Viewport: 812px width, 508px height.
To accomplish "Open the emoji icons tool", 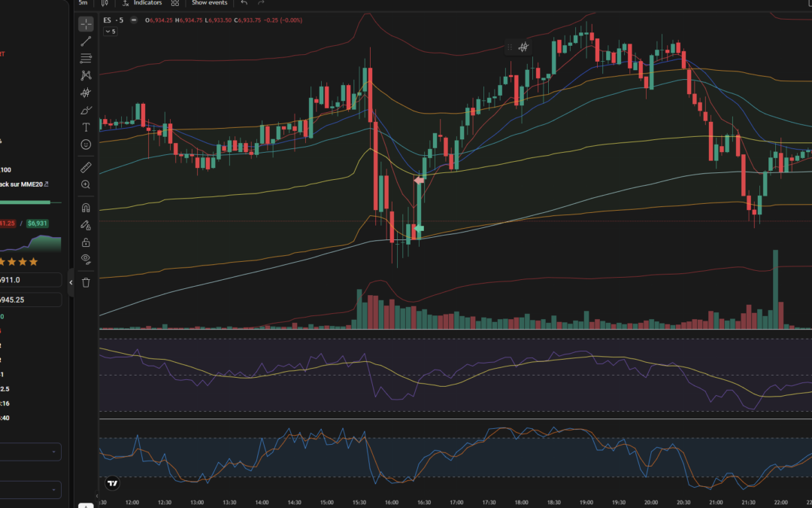I will 86,144.
